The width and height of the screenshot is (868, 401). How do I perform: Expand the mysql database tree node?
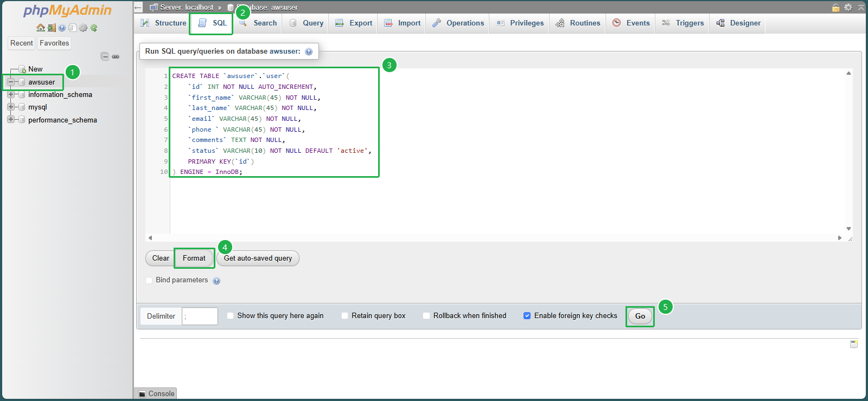tap(11, 107)
